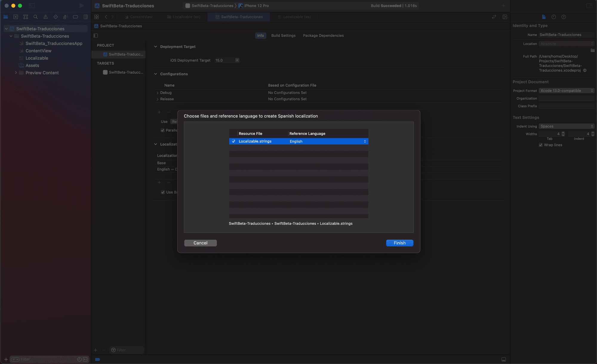Toggle the debug area icon at bottom right
Image resolution: width=597 pixels, height=364 pixels.
(504, 360)
